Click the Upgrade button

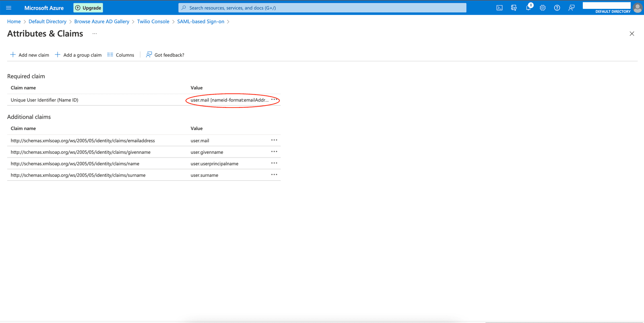point(88,8)
